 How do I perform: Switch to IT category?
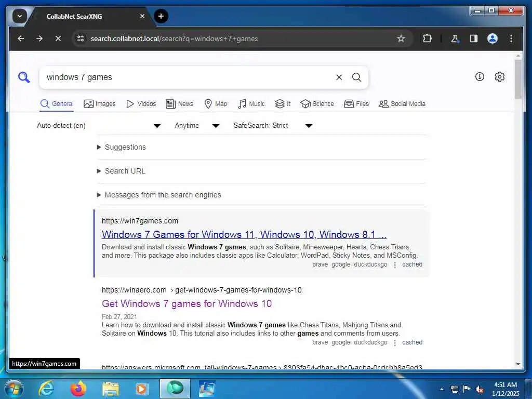coord(283,104)
